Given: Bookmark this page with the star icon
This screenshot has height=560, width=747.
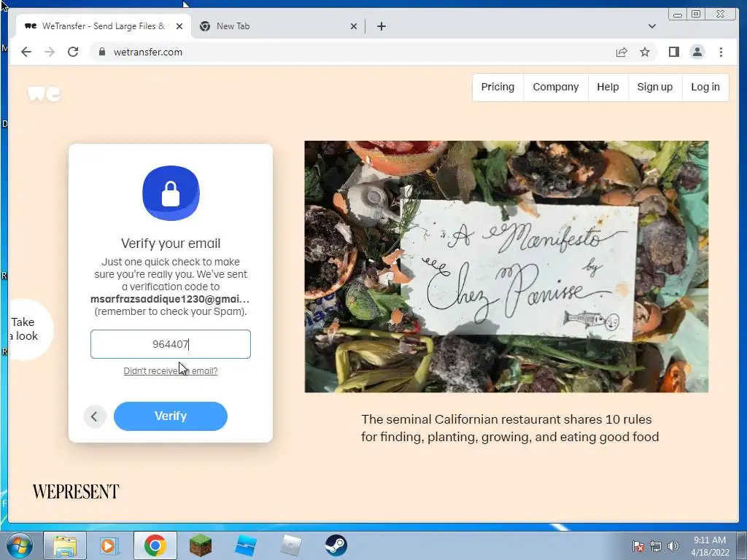Looking at the screenshot, I should (645, 52).
